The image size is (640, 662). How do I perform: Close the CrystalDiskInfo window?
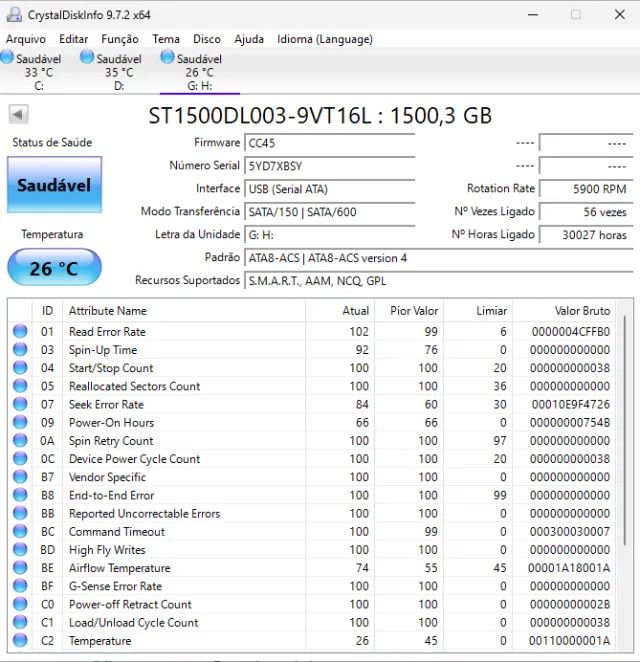click(620, 15)
